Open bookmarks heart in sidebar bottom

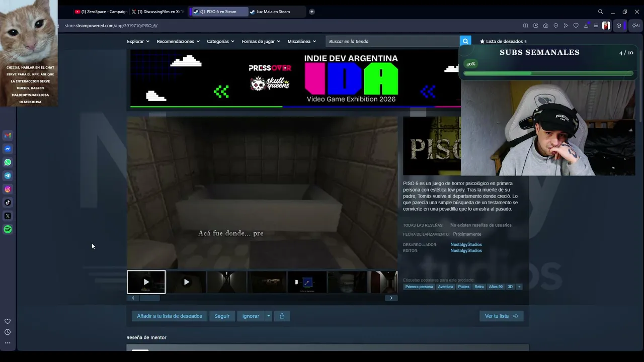click(x=8, y=321)
